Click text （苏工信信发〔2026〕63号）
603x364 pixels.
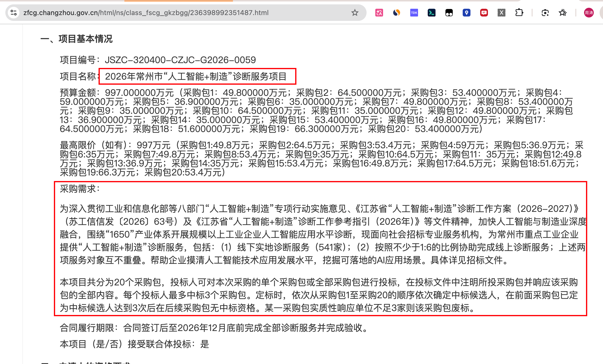122,222
